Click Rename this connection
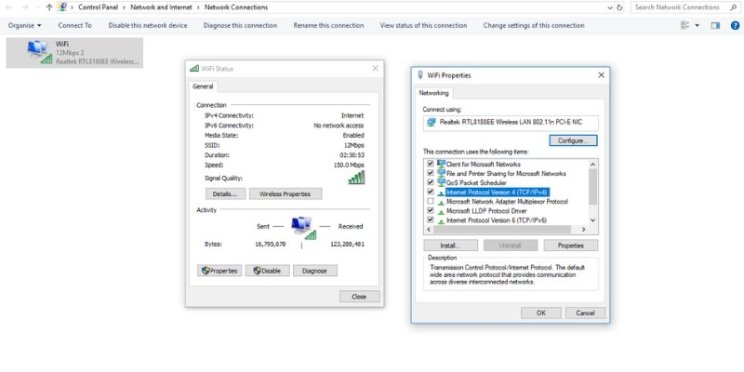 pyautogui.click(x=328, y=26)
